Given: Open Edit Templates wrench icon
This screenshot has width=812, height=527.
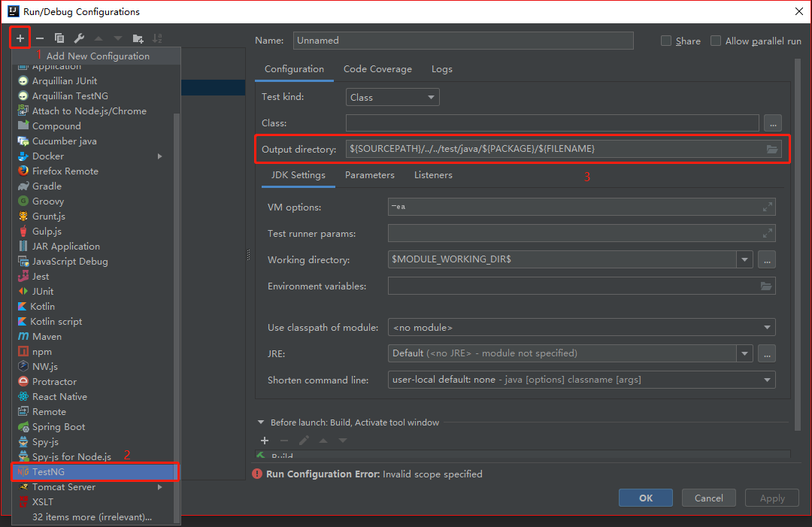Looking at the screenshot, I should (79, 38).
